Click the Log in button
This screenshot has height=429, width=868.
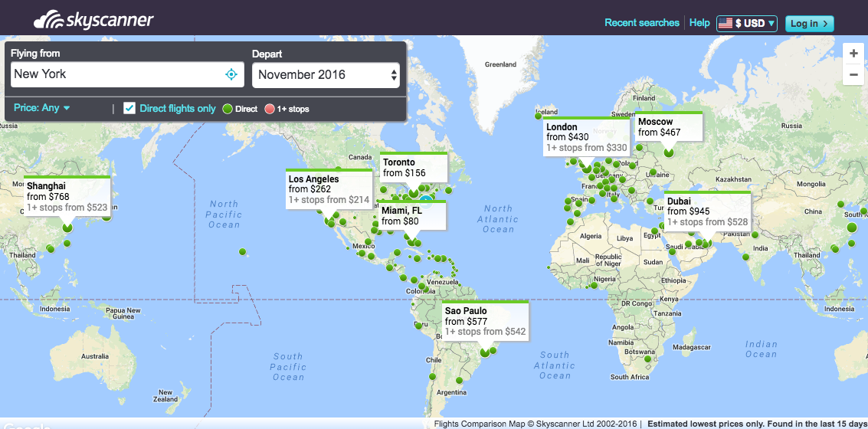pyautogui.click(x=809, y=23)
